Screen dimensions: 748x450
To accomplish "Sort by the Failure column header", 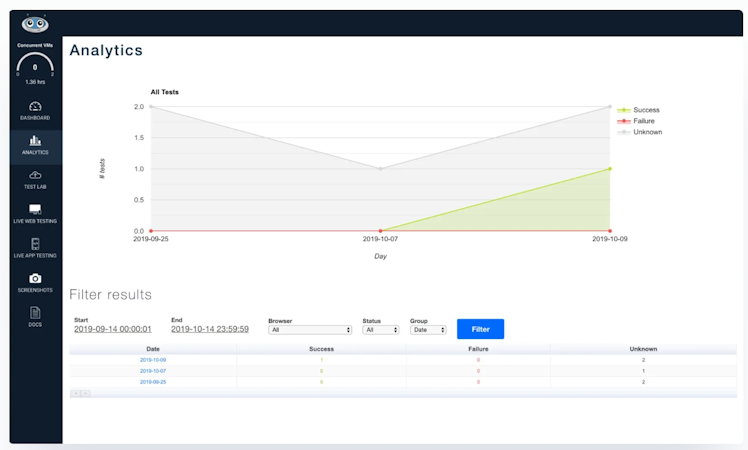I will [x=478, y=349].
